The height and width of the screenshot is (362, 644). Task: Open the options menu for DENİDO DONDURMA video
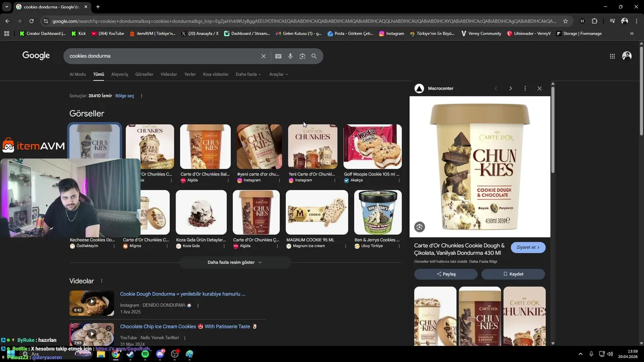(x=198, y=305)
